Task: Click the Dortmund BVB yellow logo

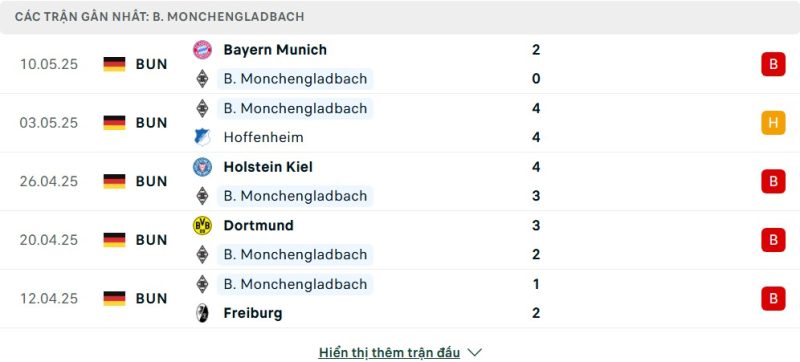Action: point(202,225)
